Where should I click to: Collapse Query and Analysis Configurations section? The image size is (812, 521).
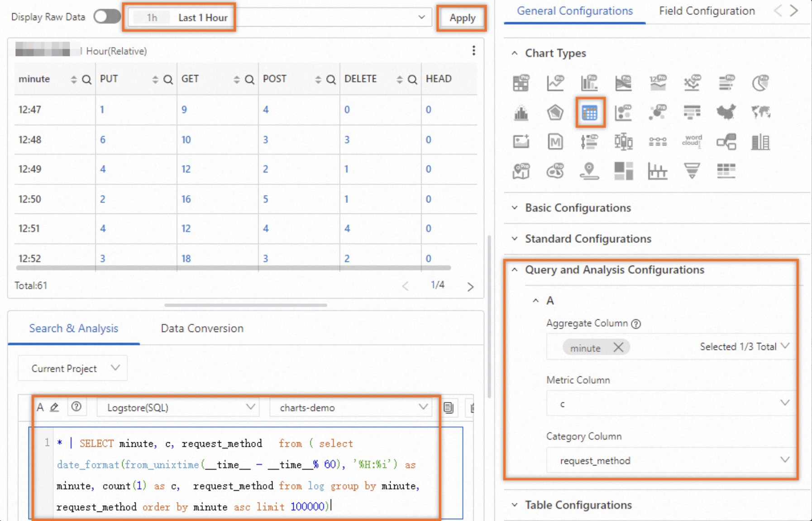(515, 270)
